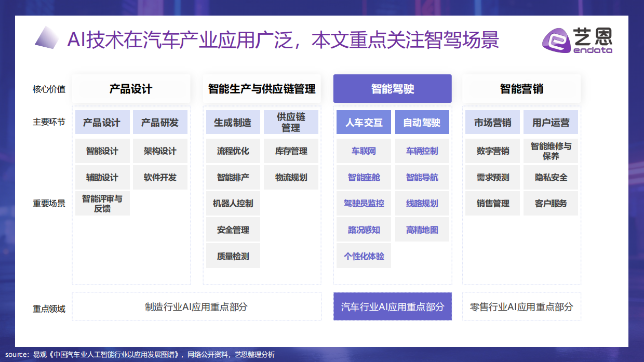
Task: Click the 个性化体验 cell
Action: [364, 256]
